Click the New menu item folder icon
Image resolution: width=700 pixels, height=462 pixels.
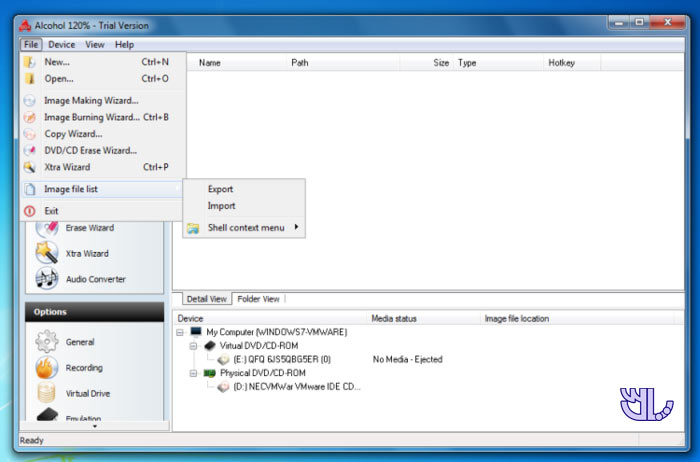pyautogui.click(x=29, y=62)
